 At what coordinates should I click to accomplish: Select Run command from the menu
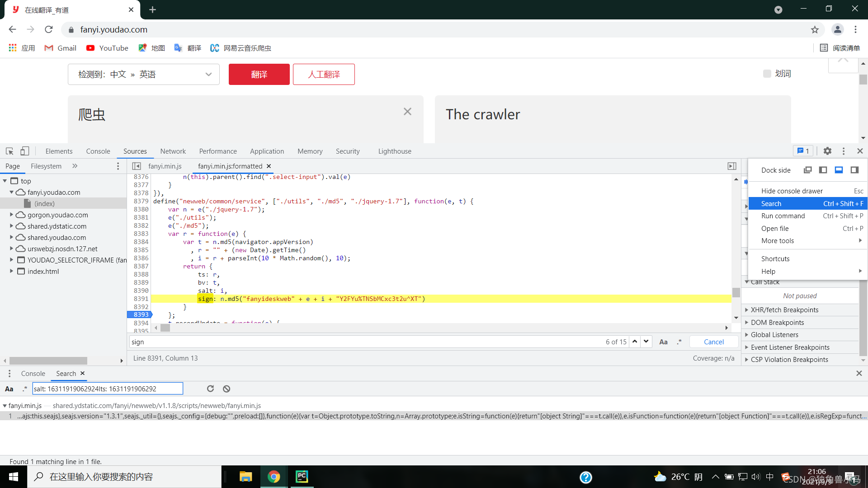point(783,216)
